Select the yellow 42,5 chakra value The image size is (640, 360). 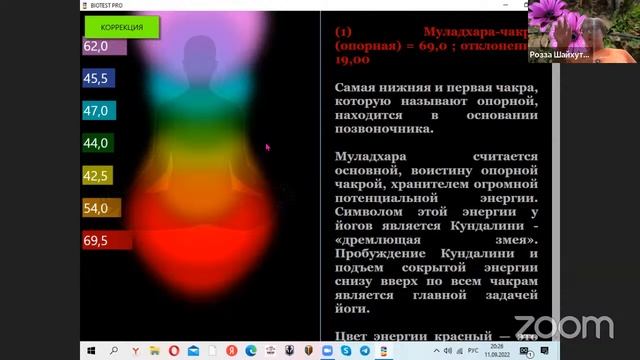tap(98, 176)
